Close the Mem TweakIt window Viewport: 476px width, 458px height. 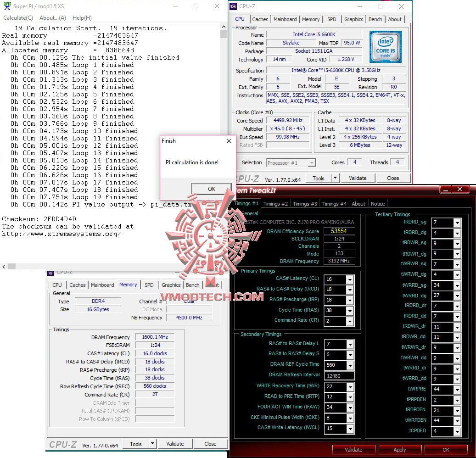459,190
